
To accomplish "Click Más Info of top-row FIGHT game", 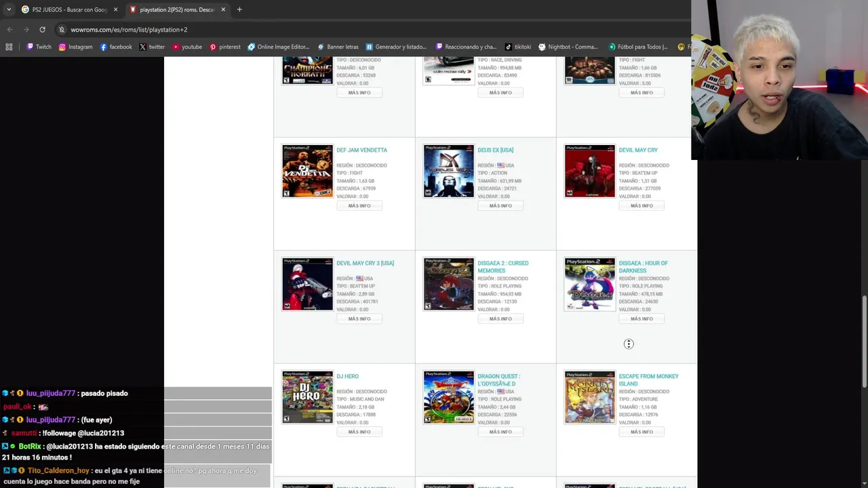I will (642, 92).
